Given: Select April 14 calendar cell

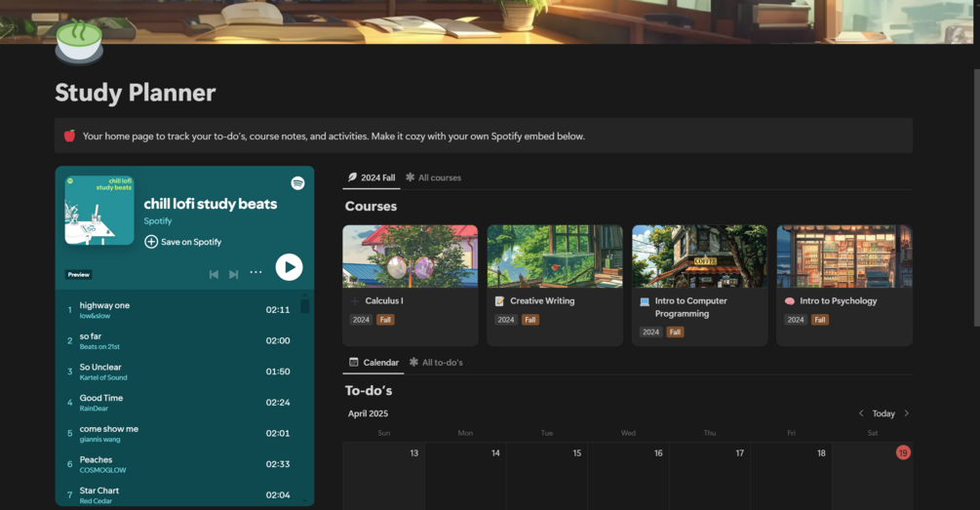Looking at the screenshot, I should coord(466,476).
